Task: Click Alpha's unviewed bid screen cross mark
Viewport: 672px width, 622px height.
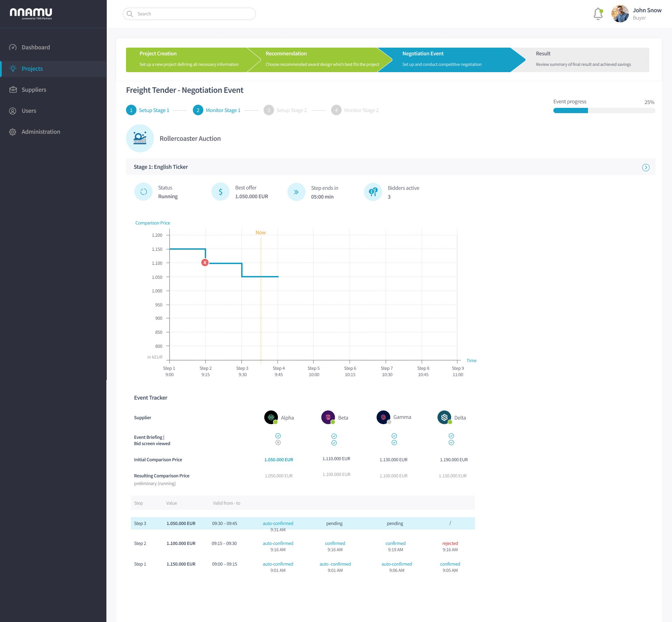Action: (x=278, y=443)
